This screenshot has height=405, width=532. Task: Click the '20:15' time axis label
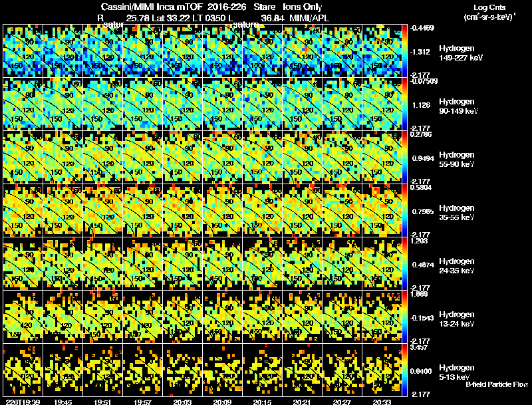[x=262, y=402]
